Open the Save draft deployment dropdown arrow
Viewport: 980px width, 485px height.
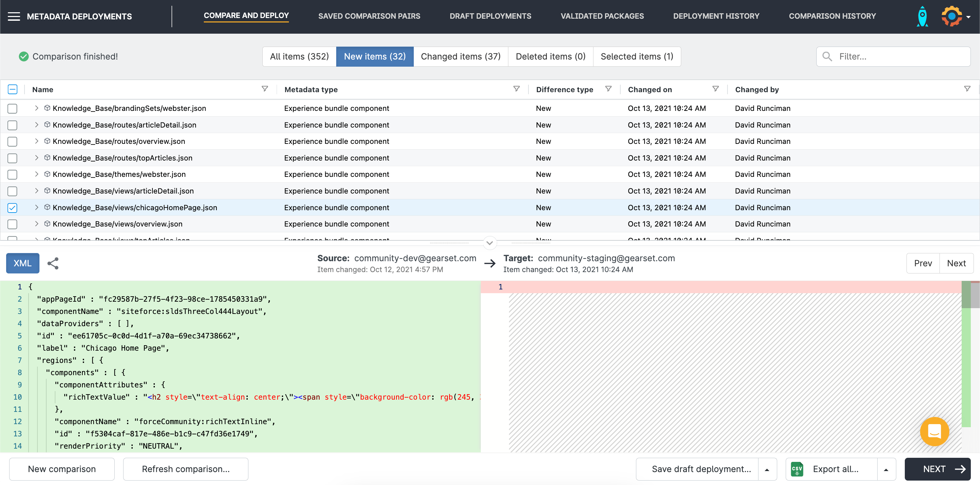767,469
